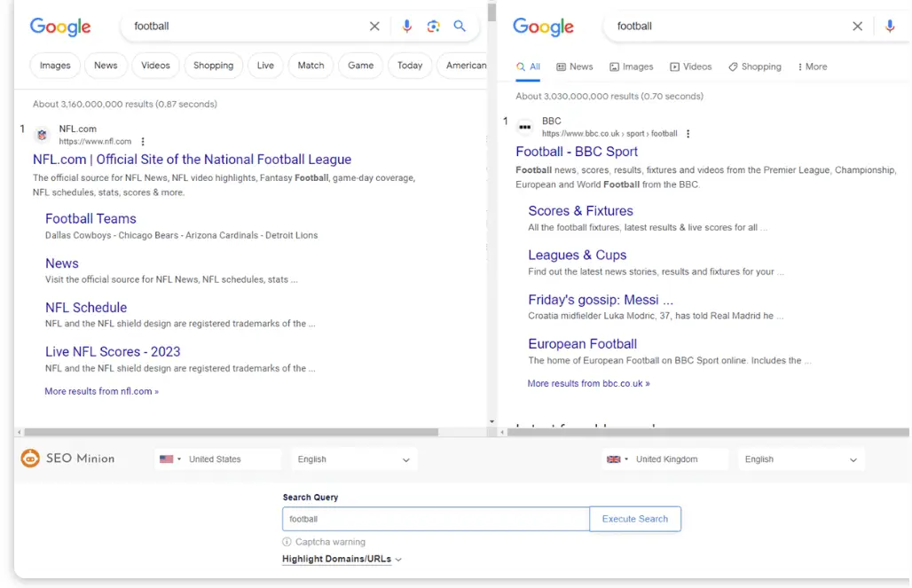Open Live NFL Scores - 2023 sitelink
This screenshot has width=912, height=588.
(113, 352)
